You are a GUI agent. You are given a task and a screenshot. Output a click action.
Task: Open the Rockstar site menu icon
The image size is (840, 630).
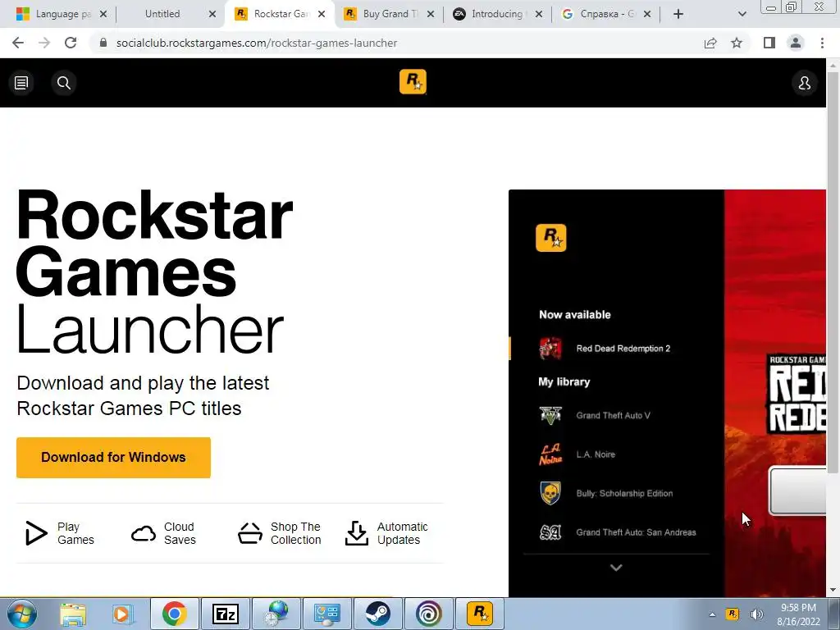[21, 83]
